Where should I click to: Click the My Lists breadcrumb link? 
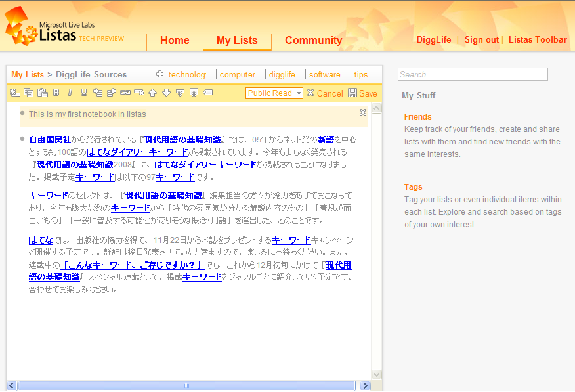[x=28, y=74]
